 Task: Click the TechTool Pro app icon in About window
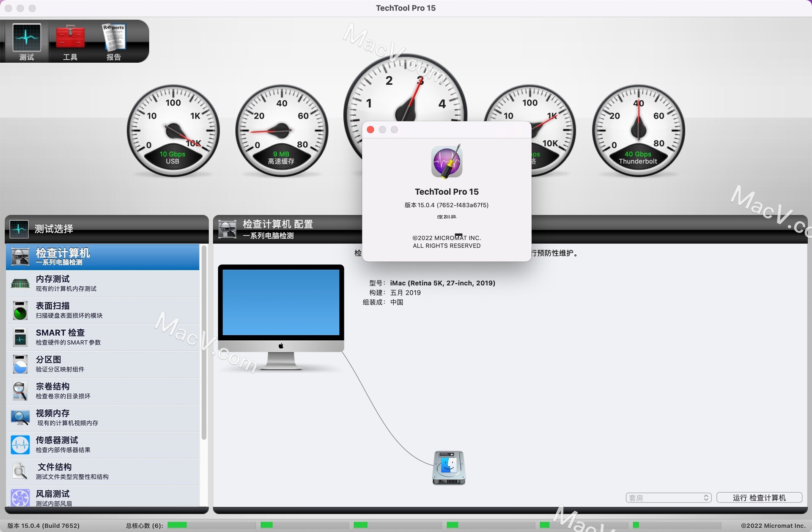447,161
